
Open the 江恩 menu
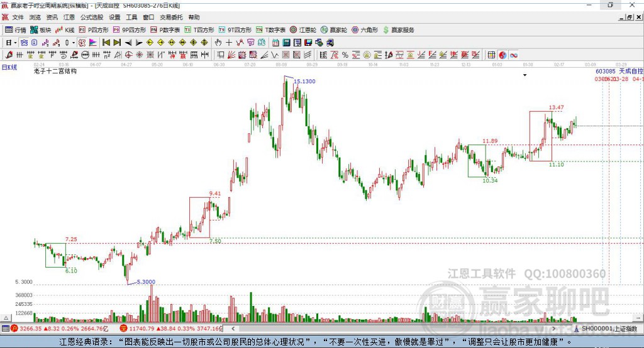click(x=69, y=17)
